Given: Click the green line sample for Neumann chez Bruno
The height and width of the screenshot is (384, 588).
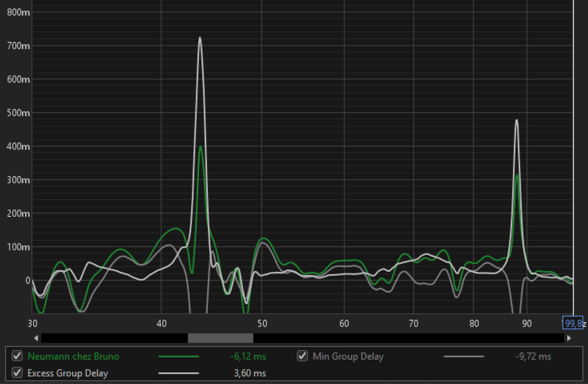Looking at the screenshot, I should coord(178,356).
